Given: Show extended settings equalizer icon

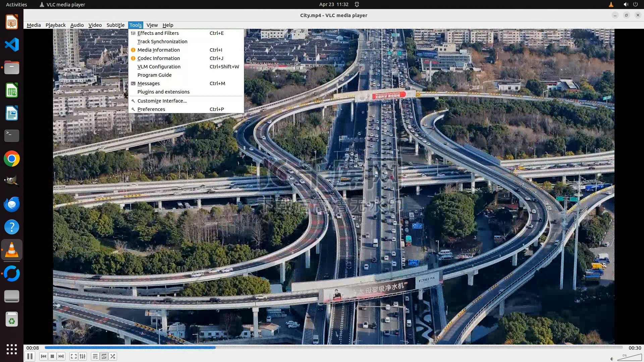Looking at the screenshot, I should pyautogui.click(x=83, y=356).
